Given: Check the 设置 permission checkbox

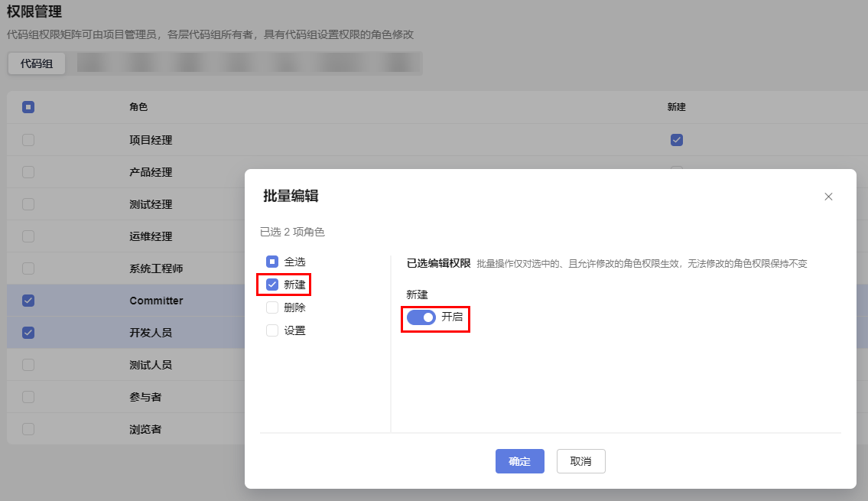Looking at the screenshot, I should pyautogui.click(x=271, y=330).
